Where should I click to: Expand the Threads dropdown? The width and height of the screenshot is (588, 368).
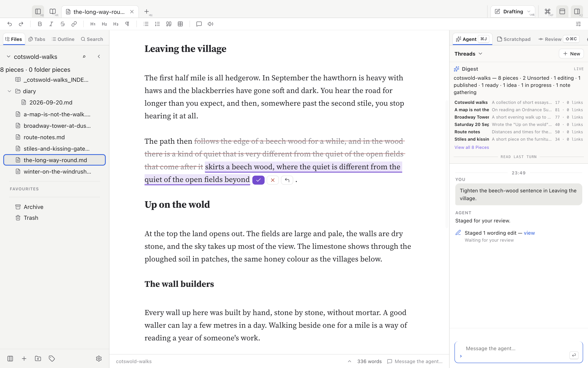tap(468, 54)
